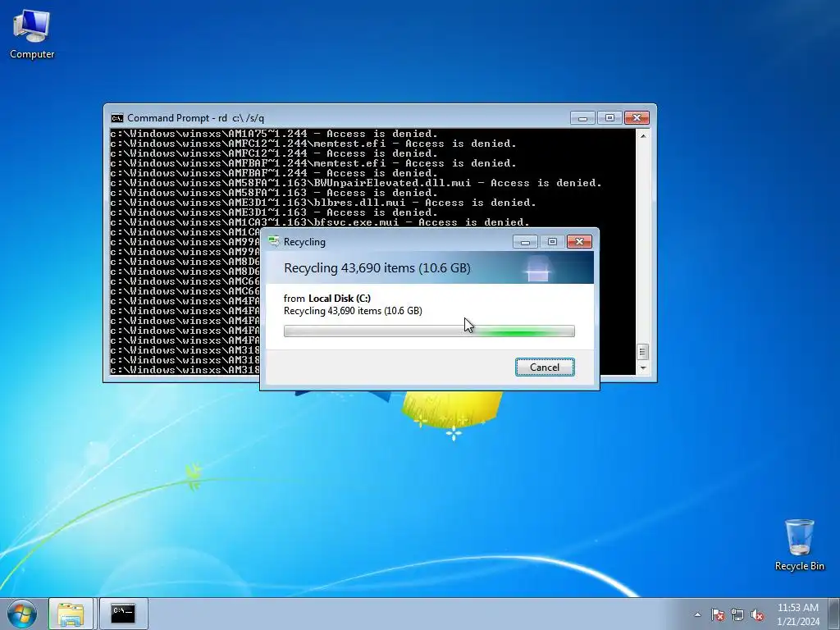Viewport: 840px width, 630px height.
Task: Open the clock showing 11:53 AM
Action: [798, 614]
